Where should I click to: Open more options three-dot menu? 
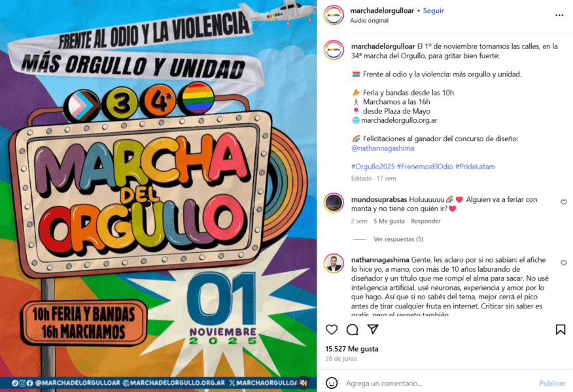coord(559,15)
